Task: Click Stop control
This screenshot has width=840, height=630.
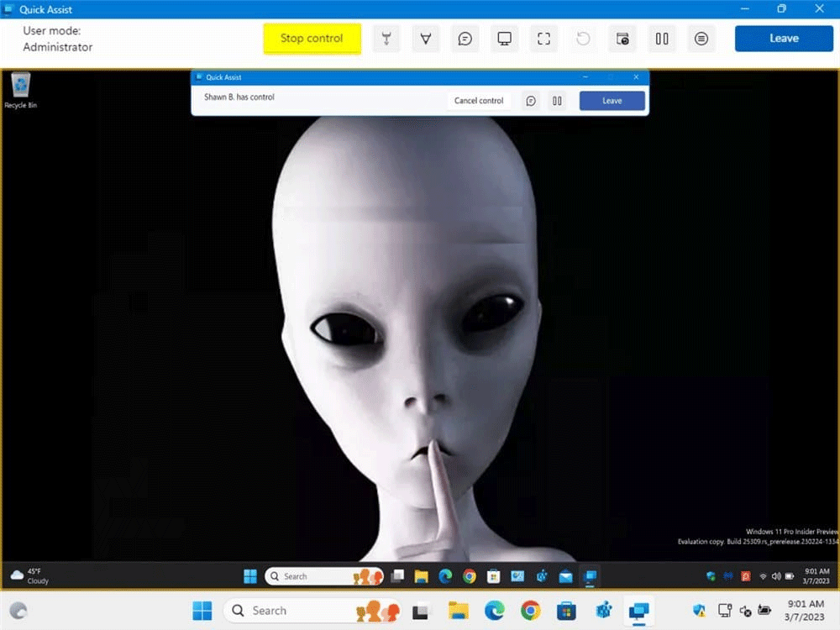Action: [312, 39]
